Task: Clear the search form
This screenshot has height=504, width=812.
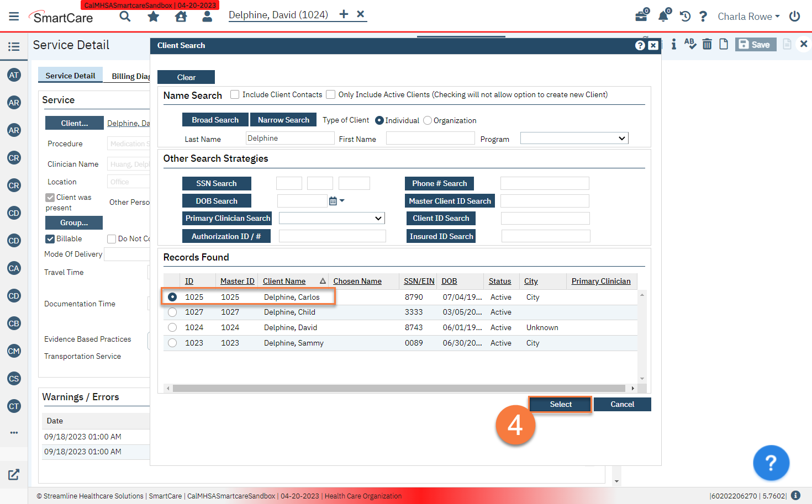Action: pyautogui.click(x=186, y=77)
